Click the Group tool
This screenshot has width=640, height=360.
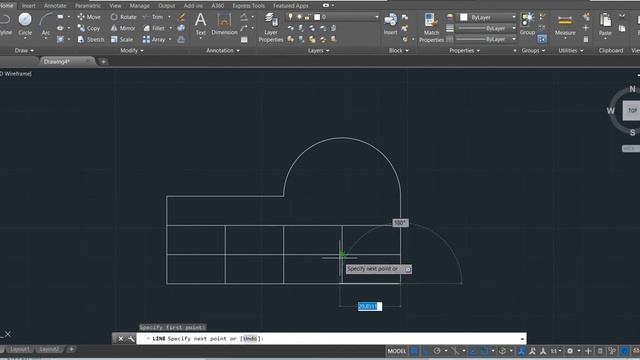527,24
